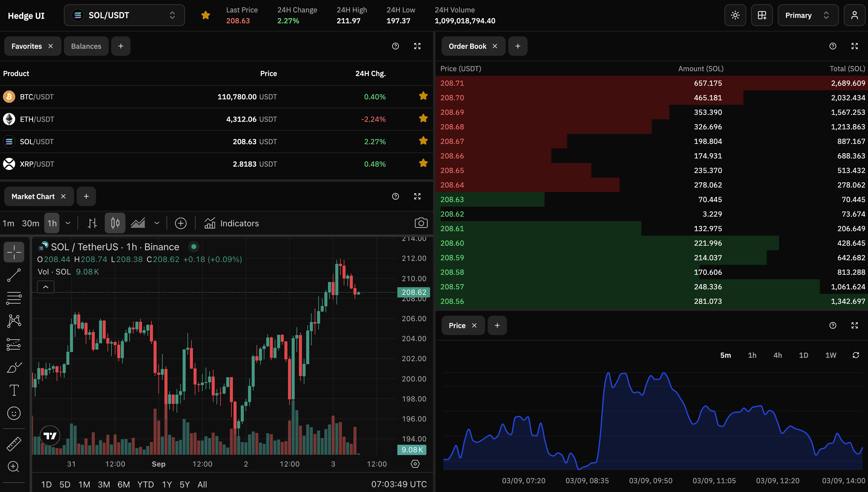Collapse chart legend with chevron button
This screenshot has height=492, width=868.
[46, 287]
